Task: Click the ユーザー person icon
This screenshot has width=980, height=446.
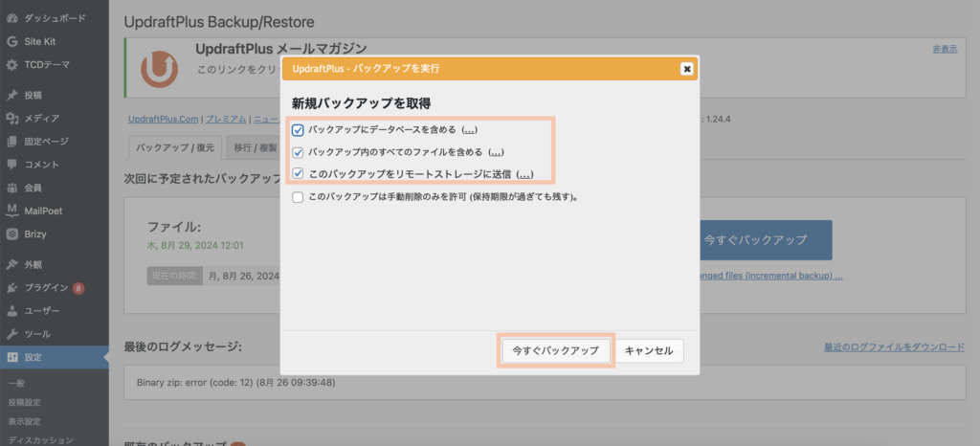Action: point(11,310)
